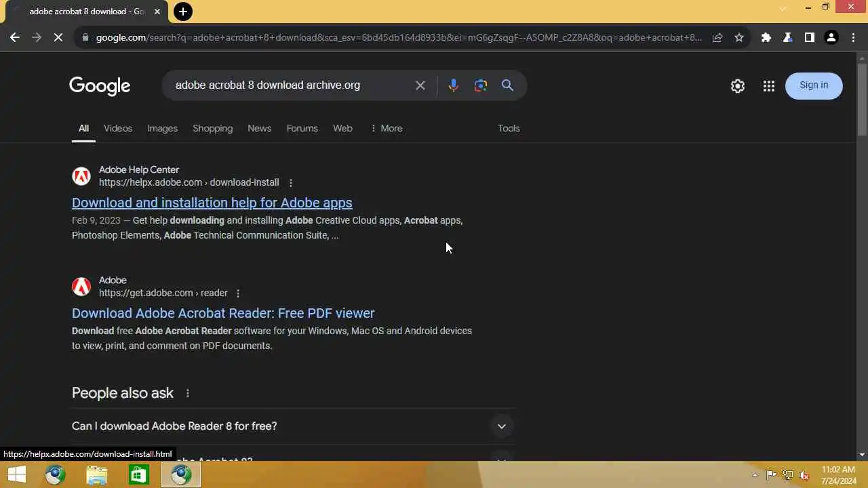
Task: Open the Windows Start menu
Action: [x=17, y=475]
